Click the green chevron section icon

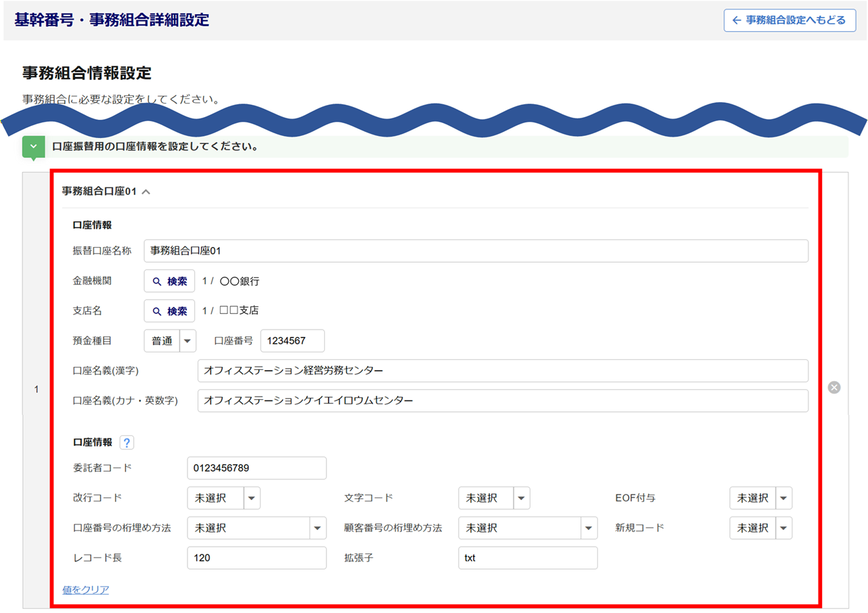pyautogui.click(x=33, y=147)
